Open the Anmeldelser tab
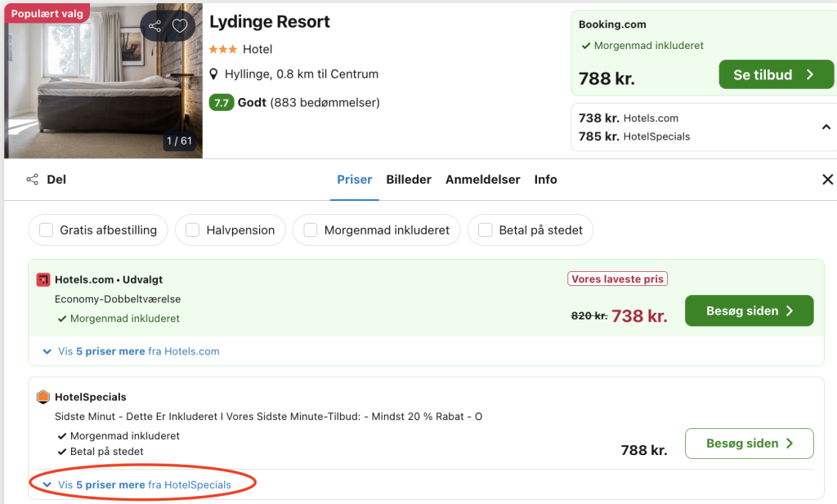The image size is (837, 504). [x=482, y=180]
